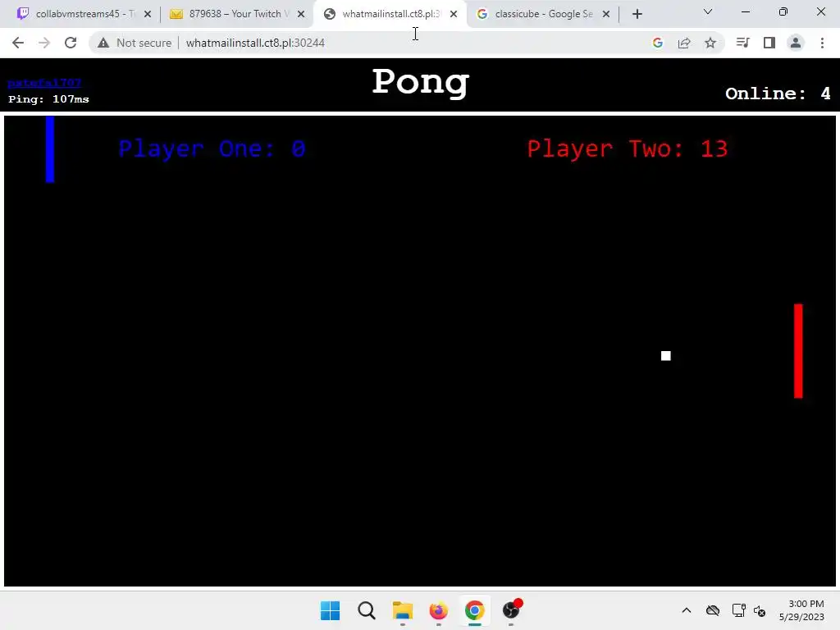Open taskbar Search magnifier
This screenshot has width=840, height=630.
tap(367, 610)
